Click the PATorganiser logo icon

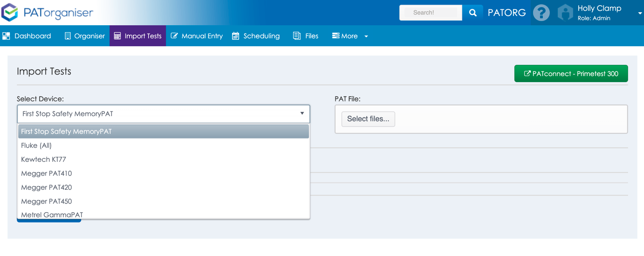click(9, 13)
